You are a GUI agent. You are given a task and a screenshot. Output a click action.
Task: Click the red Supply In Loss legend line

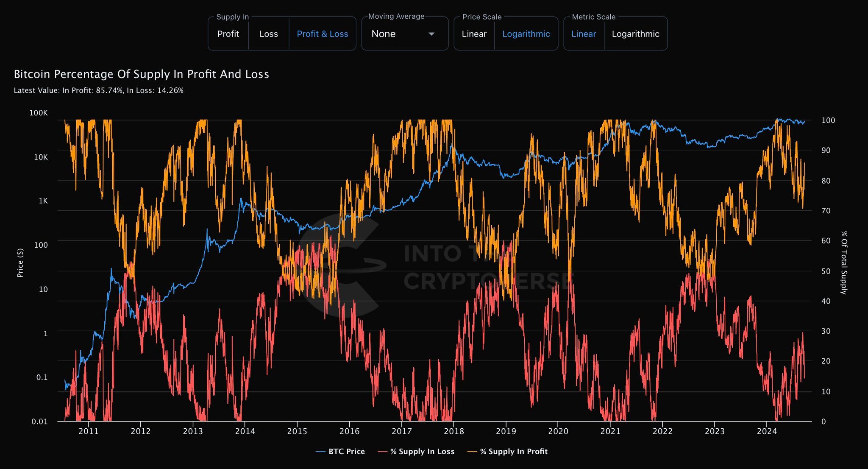[382, 452]
